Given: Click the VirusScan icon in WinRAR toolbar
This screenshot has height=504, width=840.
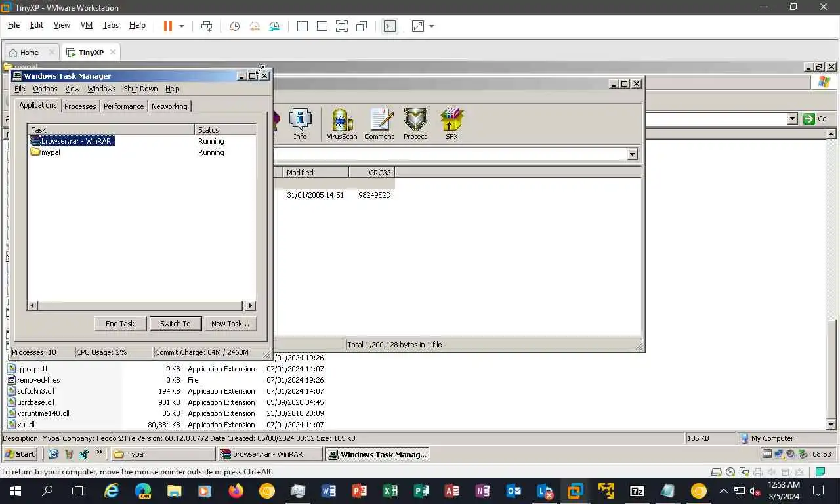Looking at the screenshot, I should point(342,124).
